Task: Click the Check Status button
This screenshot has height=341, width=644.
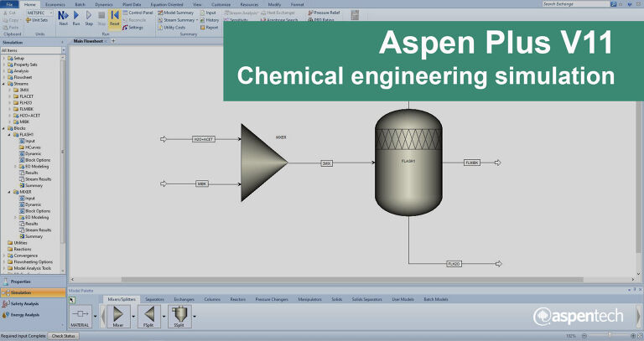Action: point(63,336)
